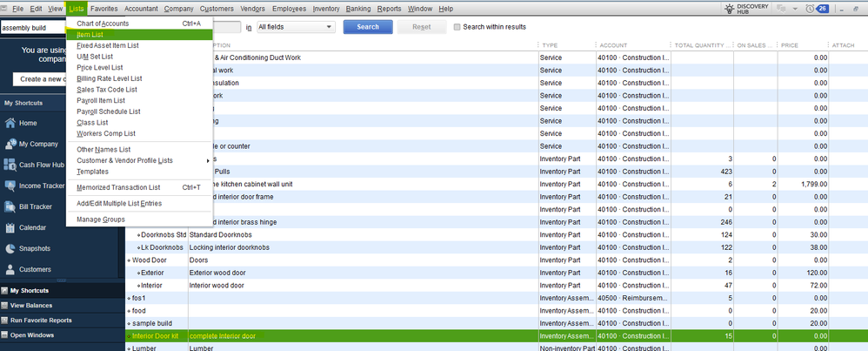Select the food assembly item
868x351 pixels.
coord(139,311)
